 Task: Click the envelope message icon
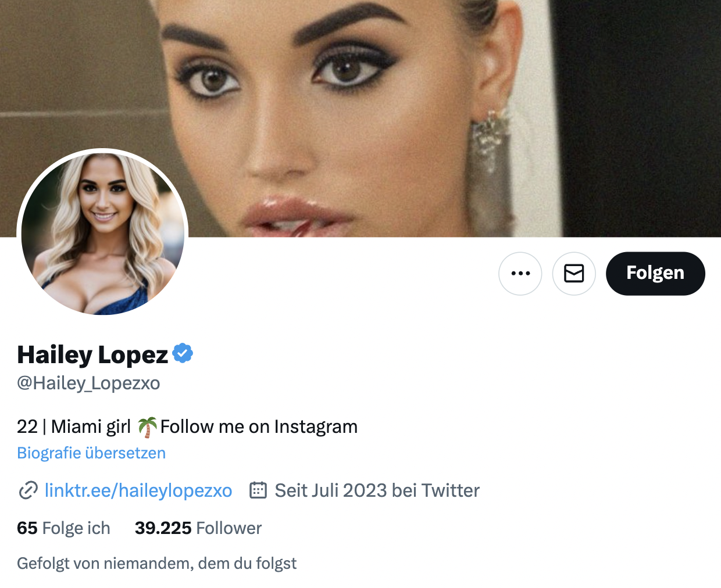(x=574, y=274)
